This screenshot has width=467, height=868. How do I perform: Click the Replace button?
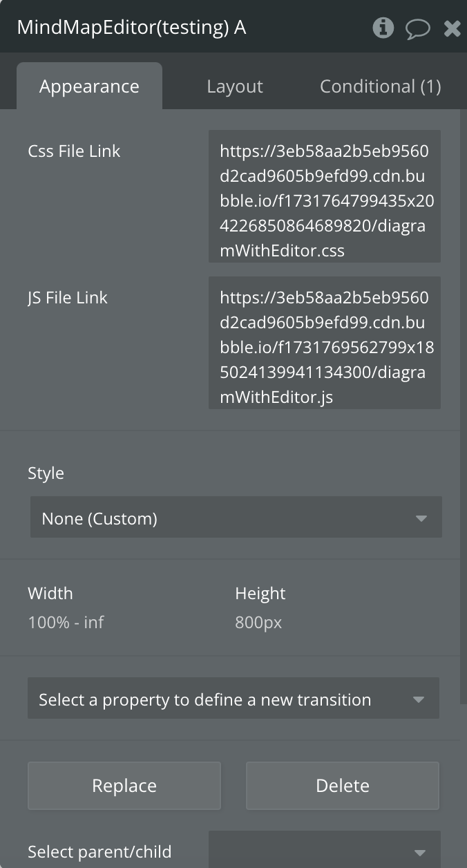click(124, 786)
